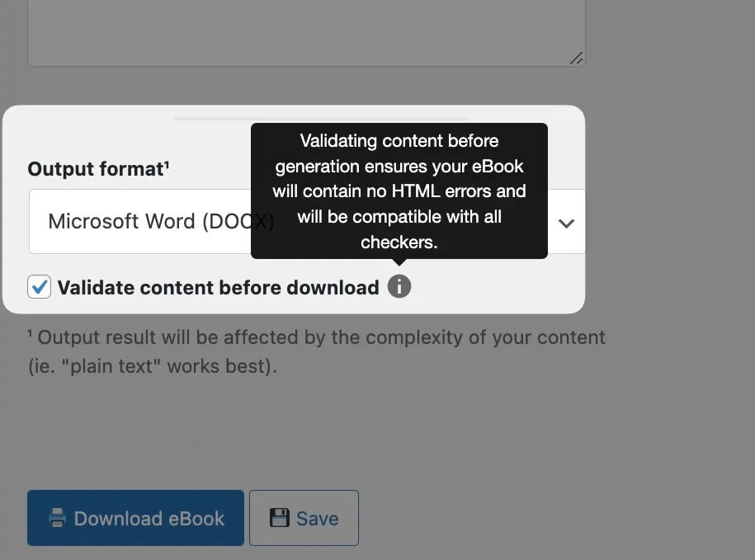Click the grey bar atop the highlighted panel
This screenshot has width=755, height=560.
coord(321,118)
